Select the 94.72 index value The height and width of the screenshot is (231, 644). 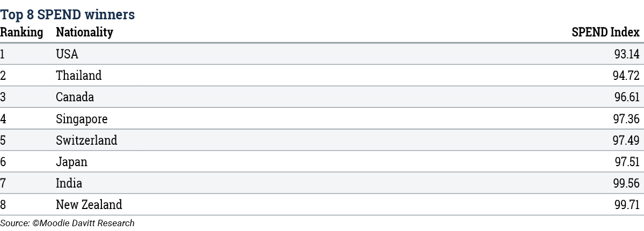coord(626,76)
